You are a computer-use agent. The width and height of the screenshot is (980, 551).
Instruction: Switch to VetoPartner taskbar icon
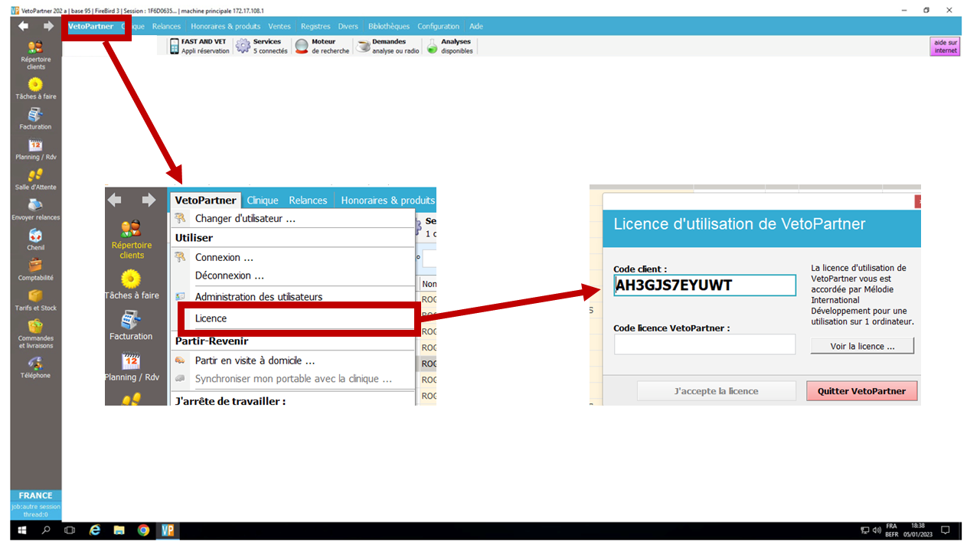coord(168,530)
